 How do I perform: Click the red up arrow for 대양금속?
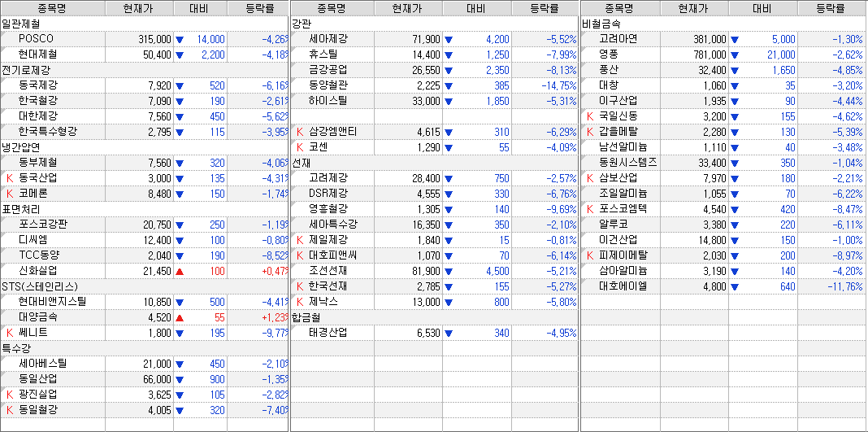point(180,317)
